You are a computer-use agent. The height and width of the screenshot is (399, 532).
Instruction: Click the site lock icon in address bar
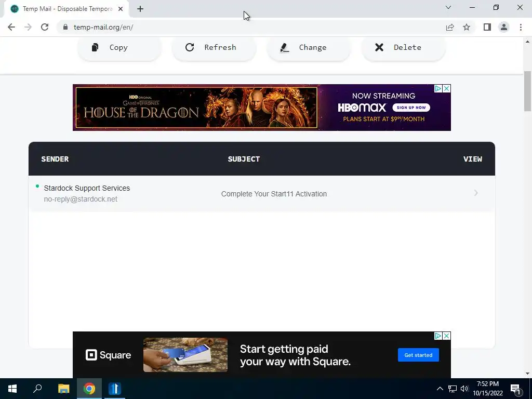65,27
